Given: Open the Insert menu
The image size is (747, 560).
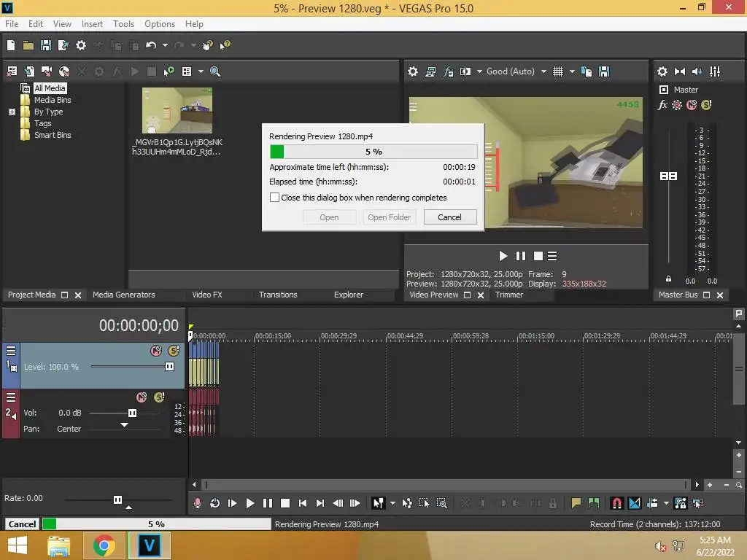Looking at the screenshot, I should [92, 24].
